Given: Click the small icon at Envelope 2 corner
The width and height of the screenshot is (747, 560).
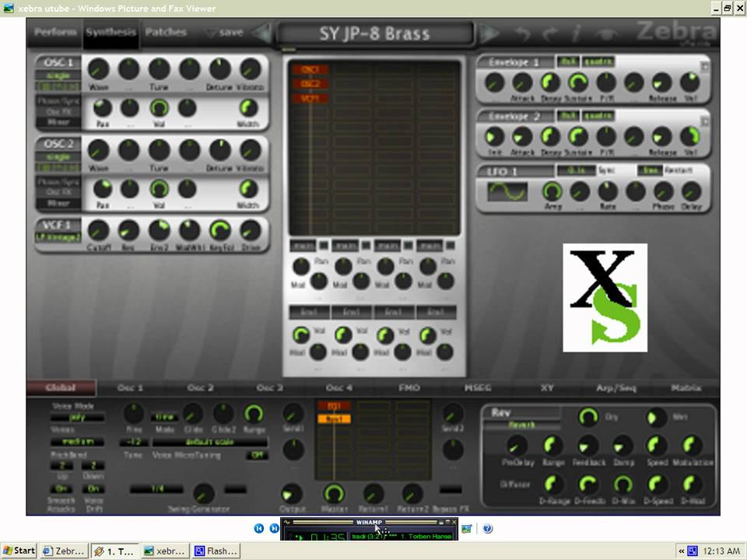Looking at the screenshot, I should (705, 121).
